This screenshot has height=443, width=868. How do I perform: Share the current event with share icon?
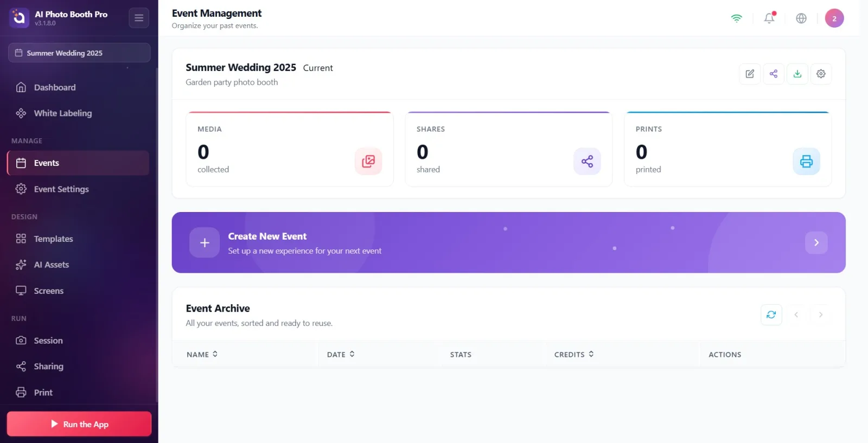(x=774, y=74)
